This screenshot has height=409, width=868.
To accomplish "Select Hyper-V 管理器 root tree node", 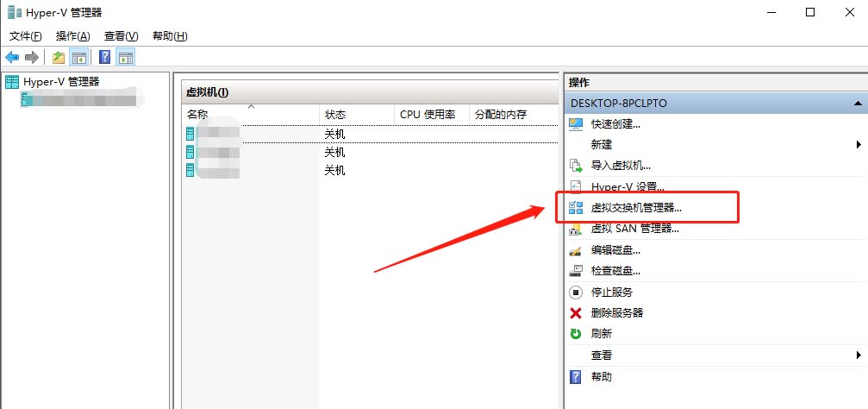I will [61, 82].
